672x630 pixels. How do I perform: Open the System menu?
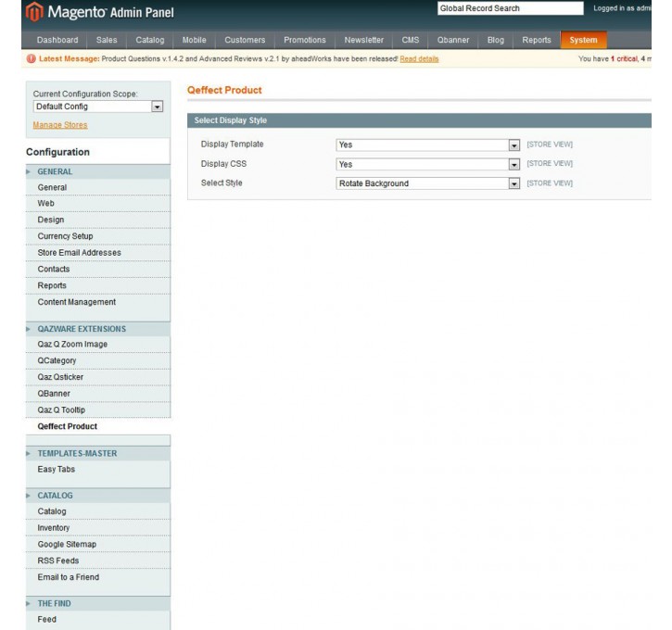[x=583, y=40]
